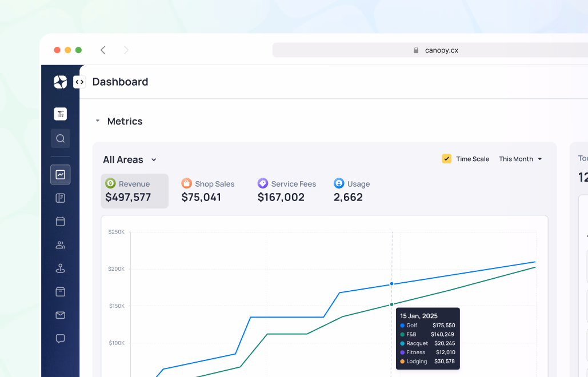Click the purple Service Fees tag icon
The width and height of the screenshot is (588, 377).
pyautogui.click(x=262, y=183)
